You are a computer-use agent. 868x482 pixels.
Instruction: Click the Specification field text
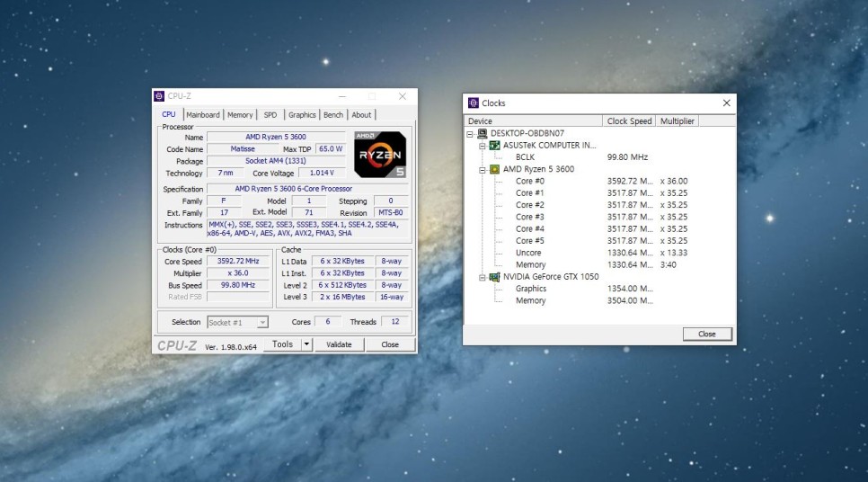coord(308,189)
